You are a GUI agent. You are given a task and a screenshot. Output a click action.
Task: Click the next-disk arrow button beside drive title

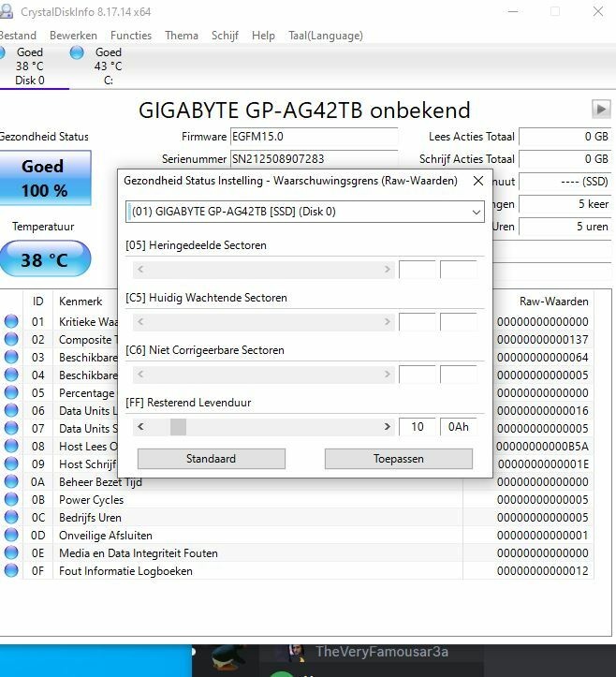pyautogui.click(x=601, y=109)
